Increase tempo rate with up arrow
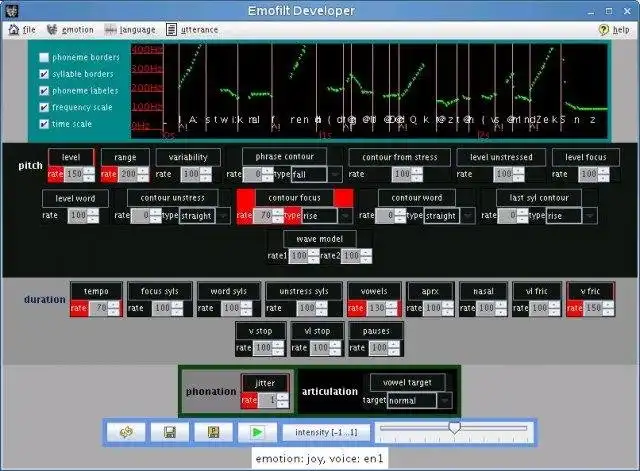The height and width of the screenshot is (471, 640). click(x=114, y=304)
